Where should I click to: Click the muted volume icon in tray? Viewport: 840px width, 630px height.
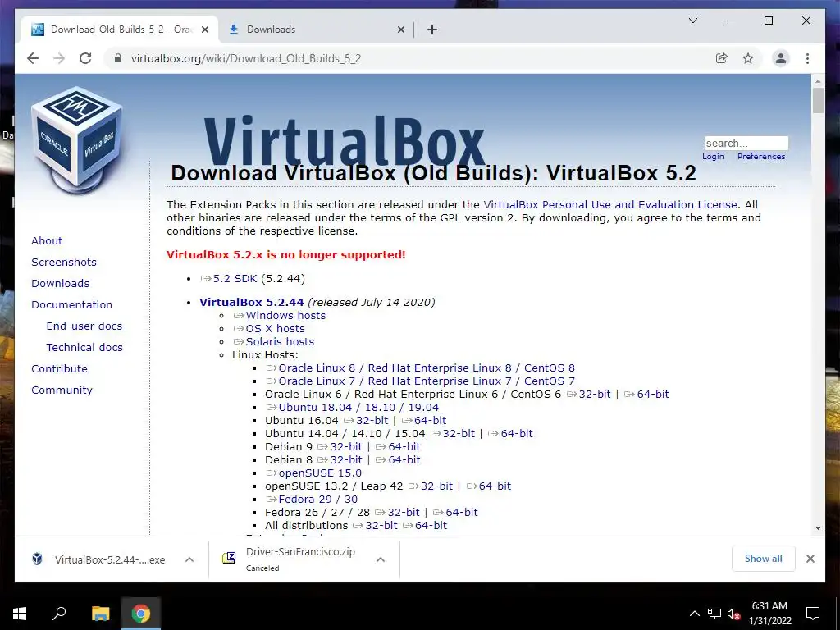(733, 614)
